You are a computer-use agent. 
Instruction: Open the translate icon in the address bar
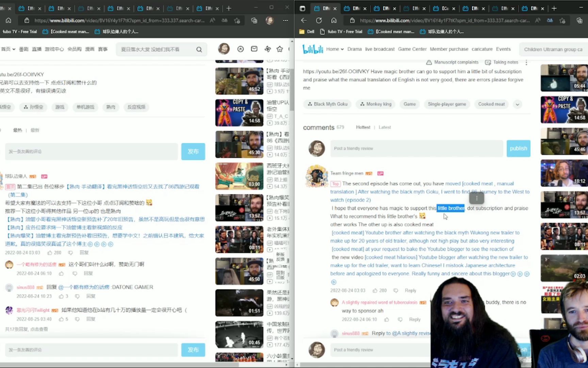point(550,20)
